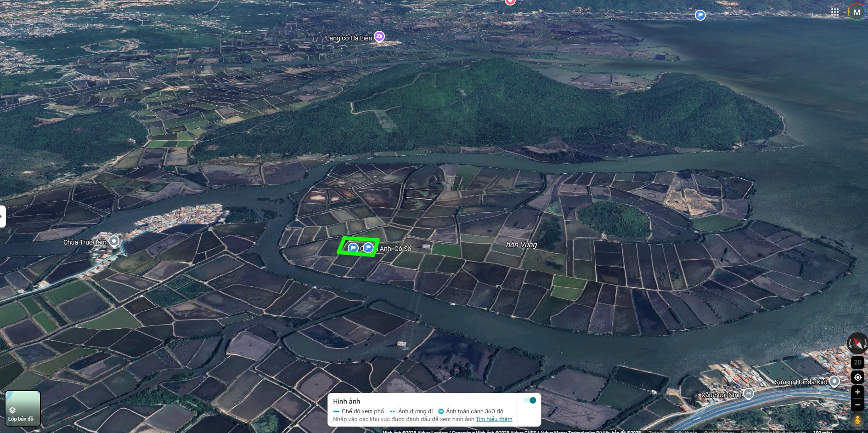868x433 pixels.
Task: Zoom in with the plus button
Action: (x=857, y=392)
